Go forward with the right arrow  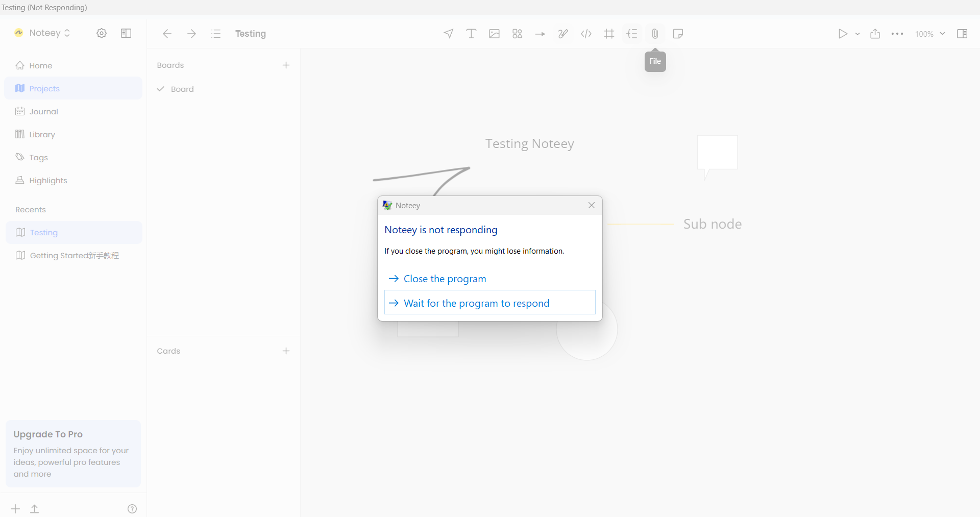tap(191, 34)
